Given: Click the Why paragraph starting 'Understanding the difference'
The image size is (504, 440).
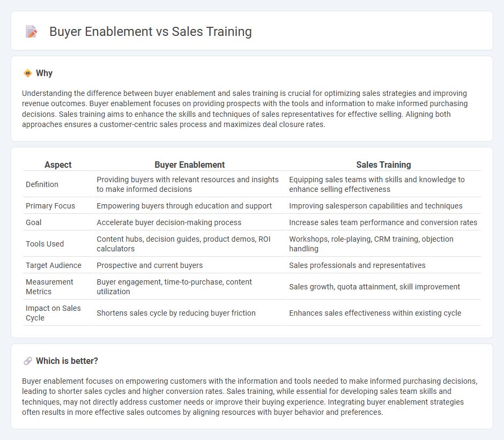Looking at the screenshot, I should coord(245,109).
